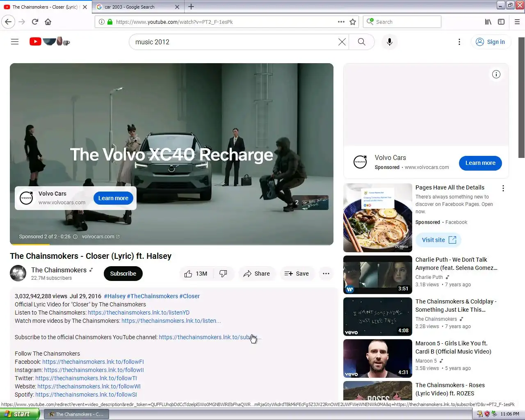The height and width of the screenshot is (420, 525).
Task: Click Learn more on video ad overlay
Action: click(x=113, y=198)
